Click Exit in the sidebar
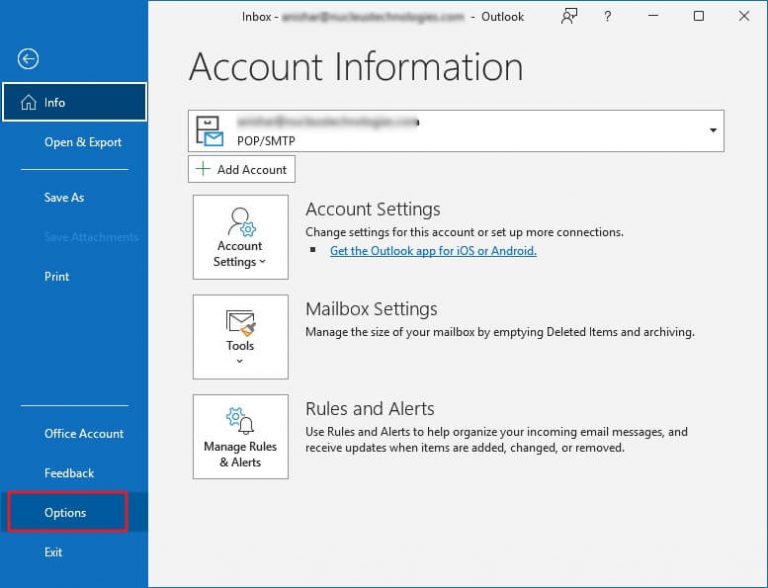The width and height of the screenshot is (768, 588). (x=53, y=552)
